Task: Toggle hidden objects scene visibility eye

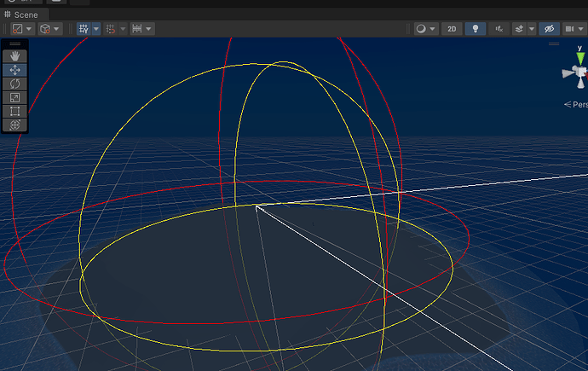Action: coord(550,29)
